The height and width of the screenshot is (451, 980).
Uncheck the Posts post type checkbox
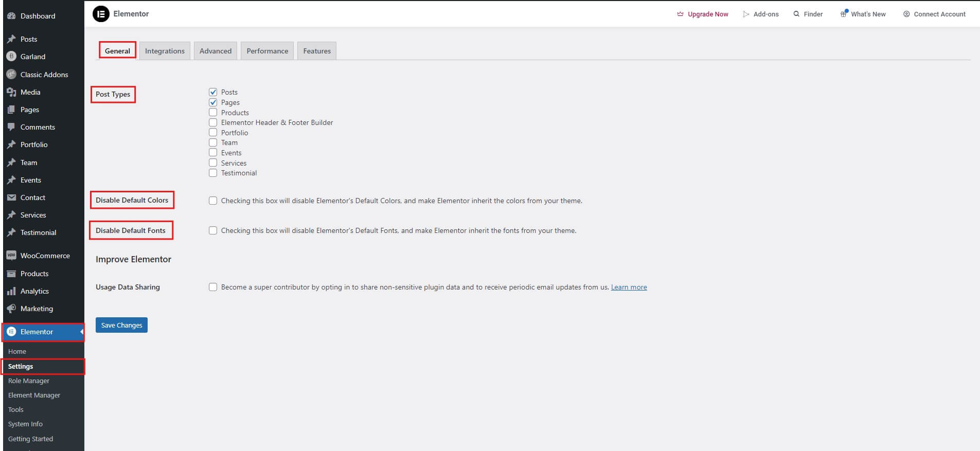coord(213,92)
